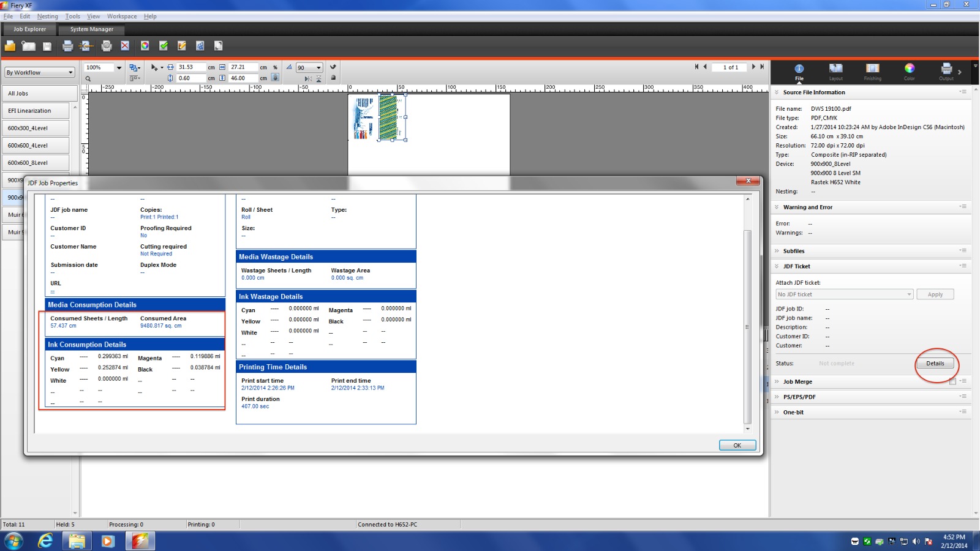Viewport: 980px width, 551px height.
Task: Click the circled Details button
Action: (x=935, y=363)
